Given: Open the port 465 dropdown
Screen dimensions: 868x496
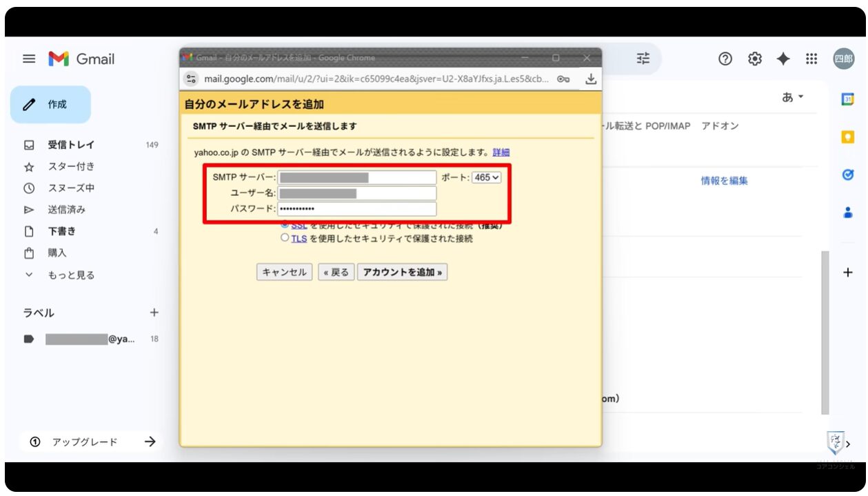Looking at the screenshot, I should point(486,177).
